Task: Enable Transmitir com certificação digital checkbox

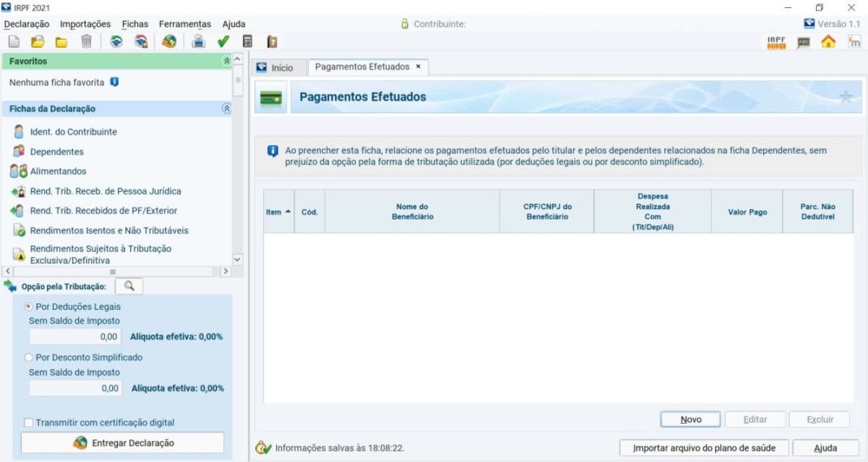Action: pyautogui.click(x=28, y=423)
